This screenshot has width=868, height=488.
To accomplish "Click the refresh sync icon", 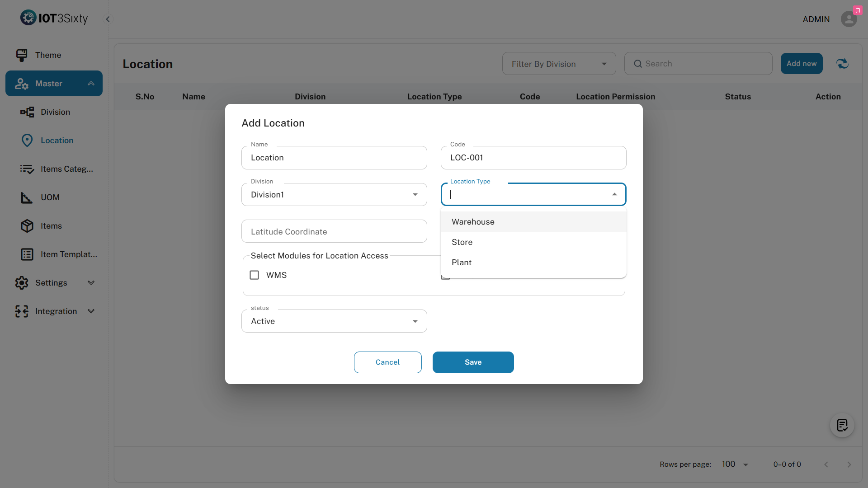I will [x=842, y=64].
